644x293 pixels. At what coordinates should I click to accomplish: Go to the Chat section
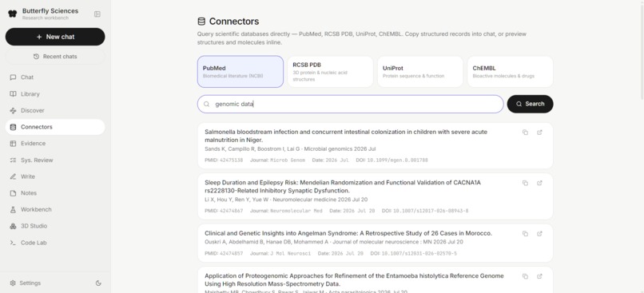tap(55, 77)
